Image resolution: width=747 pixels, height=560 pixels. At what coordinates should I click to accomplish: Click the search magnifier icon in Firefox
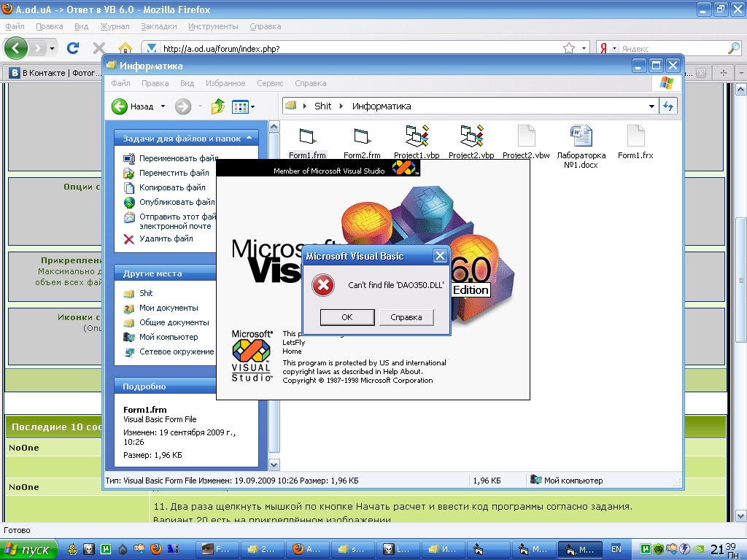click(734, 48)
